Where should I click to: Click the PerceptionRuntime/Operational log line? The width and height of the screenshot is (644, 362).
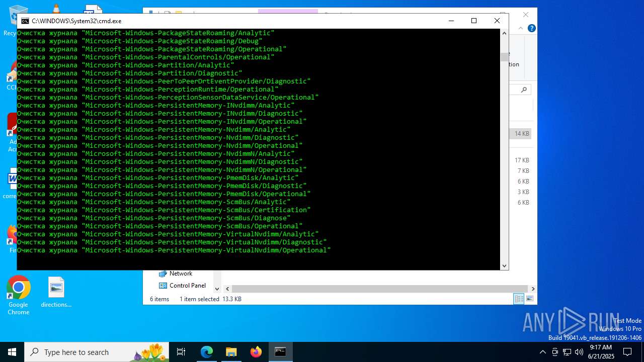(148, 89)
